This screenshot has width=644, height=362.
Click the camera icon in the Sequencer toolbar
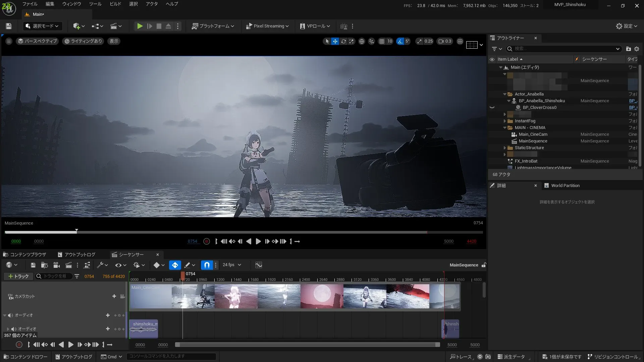tap(56, 265)
